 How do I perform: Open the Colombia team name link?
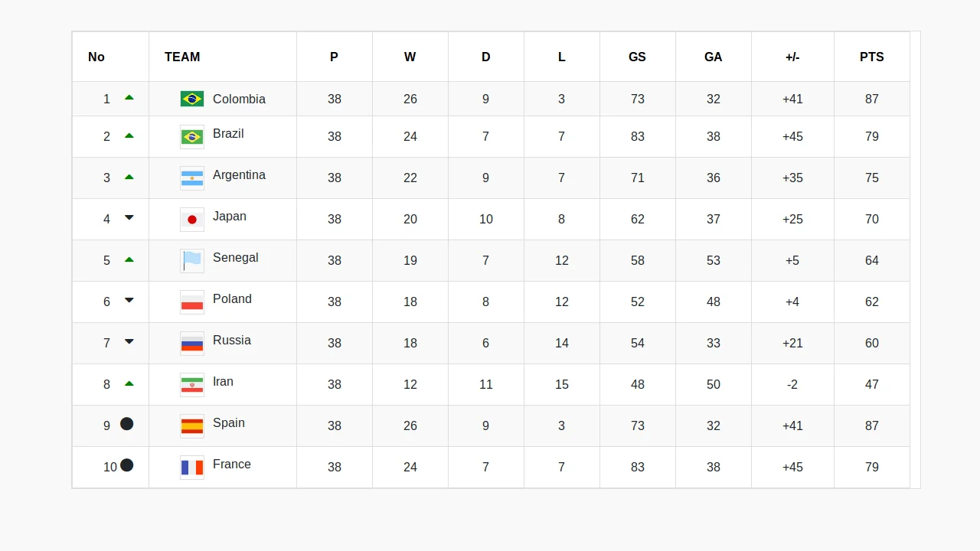click(239, 99)
